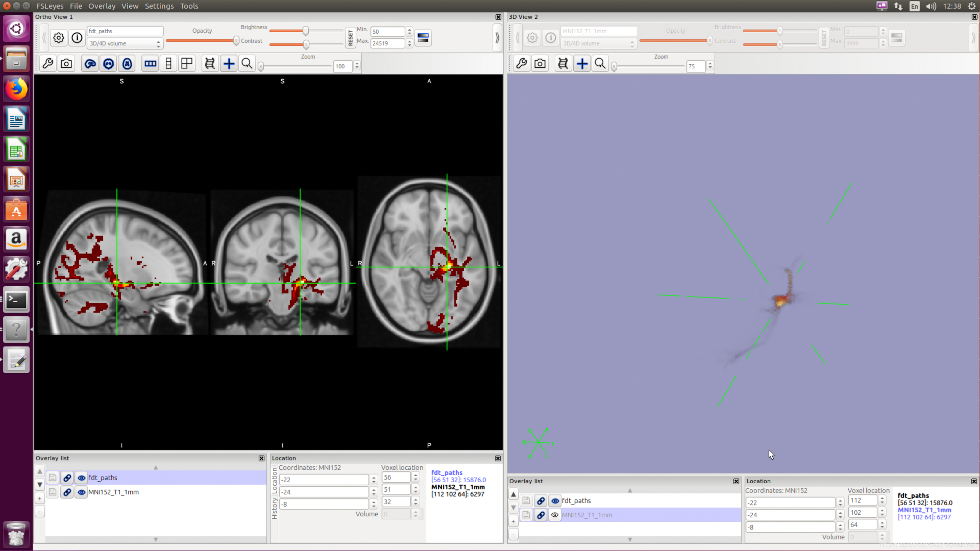This screenshot has height=551, width=980.
Task: Click the camera screenshot icon in Ortho View
Action: tap(67, 64)
